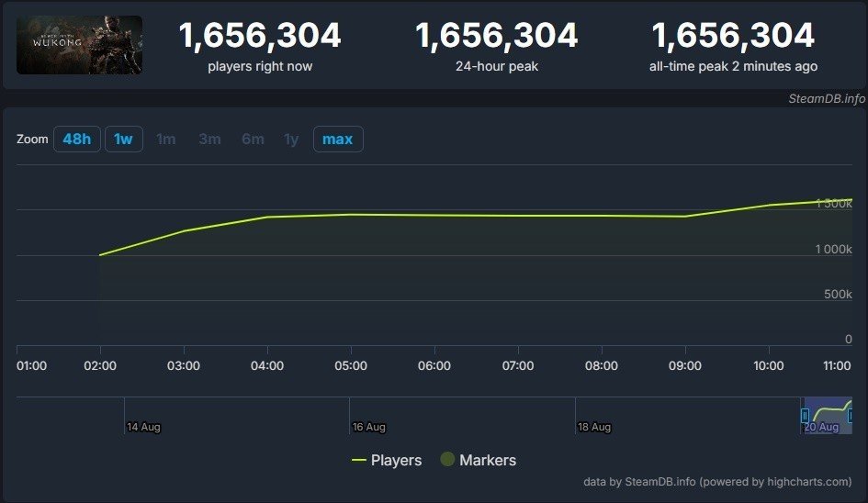Click the all-time peak 2 minutes ago text
The width and height of the screenshot is (868, 503).
pyautogui.click(x=733, y=66)
